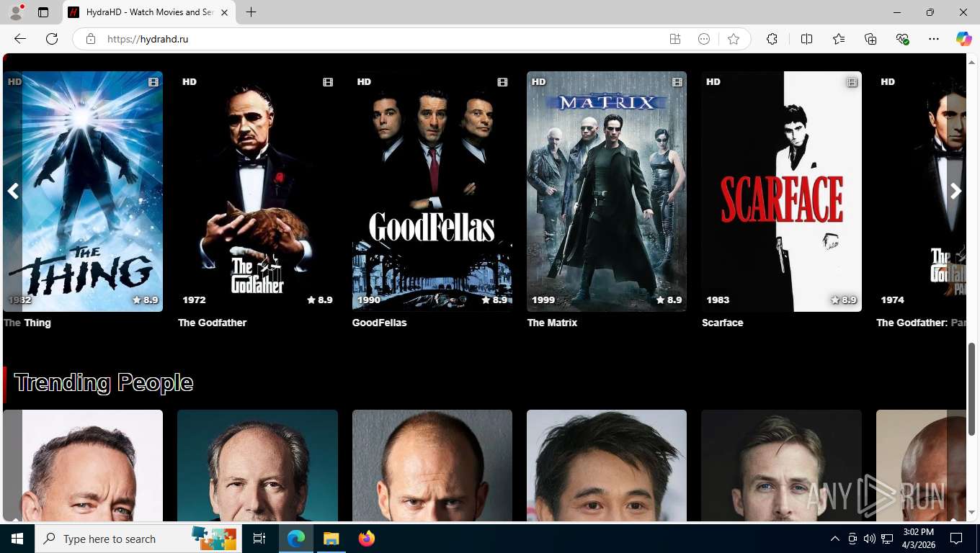Click the browser Back arrow
This screenshot has width=980, height=553.
click(20, 39)
